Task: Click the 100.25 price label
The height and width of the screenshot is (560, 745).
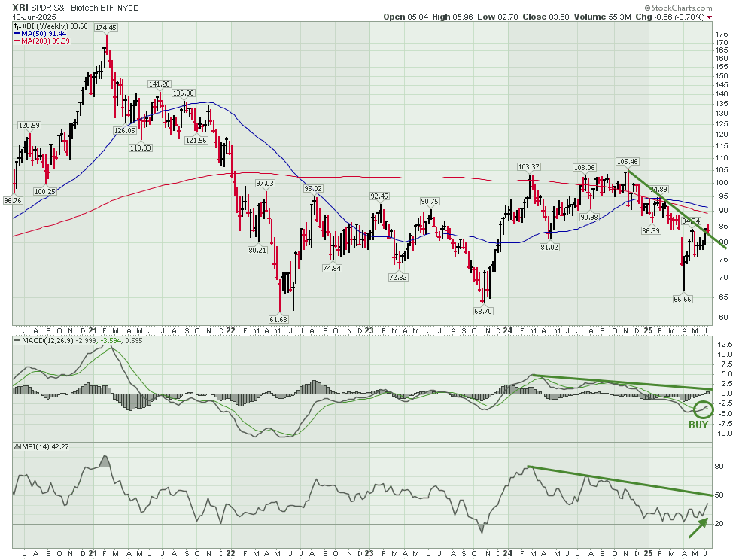Action: point(45,192)
